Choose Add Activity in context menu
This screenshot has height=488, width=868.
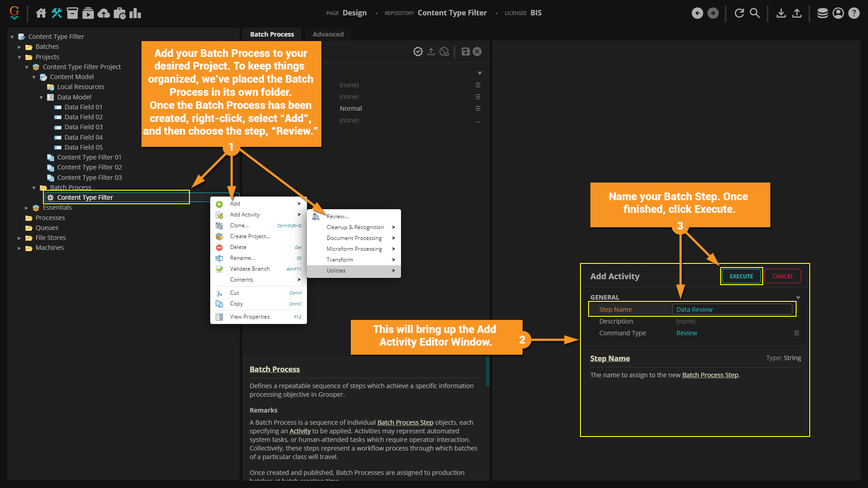tap(259, 215)
